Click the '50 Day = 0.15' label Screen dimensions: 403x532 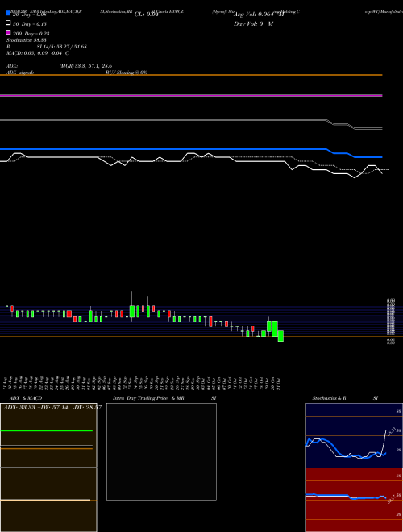point(30,24)
